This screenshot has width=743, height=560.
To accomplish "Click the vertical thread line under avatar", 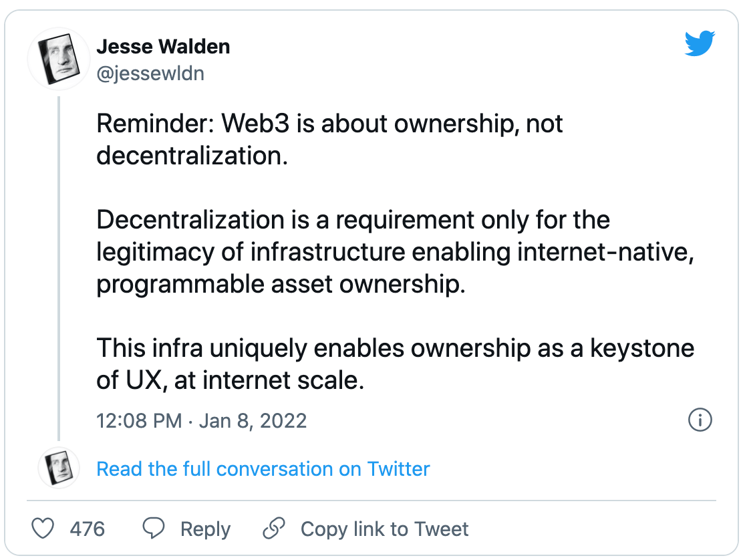I will (59, 267).
